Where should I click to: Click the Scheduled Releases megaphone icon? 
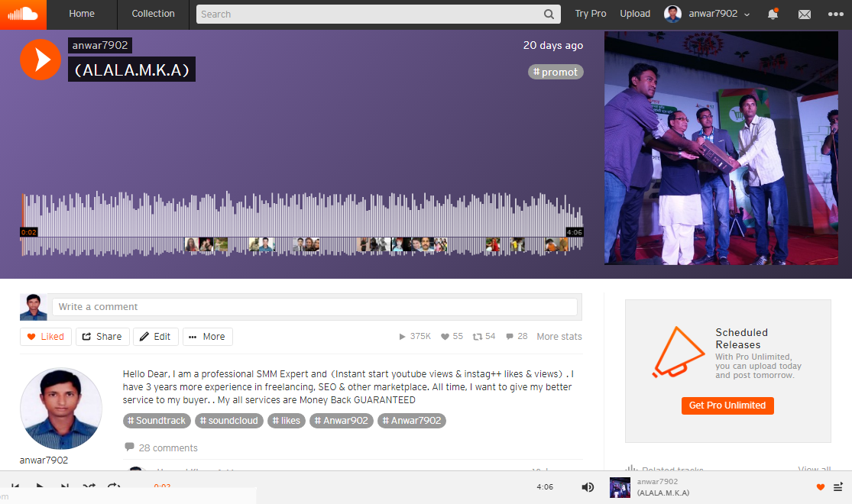(x=678, y=351)
